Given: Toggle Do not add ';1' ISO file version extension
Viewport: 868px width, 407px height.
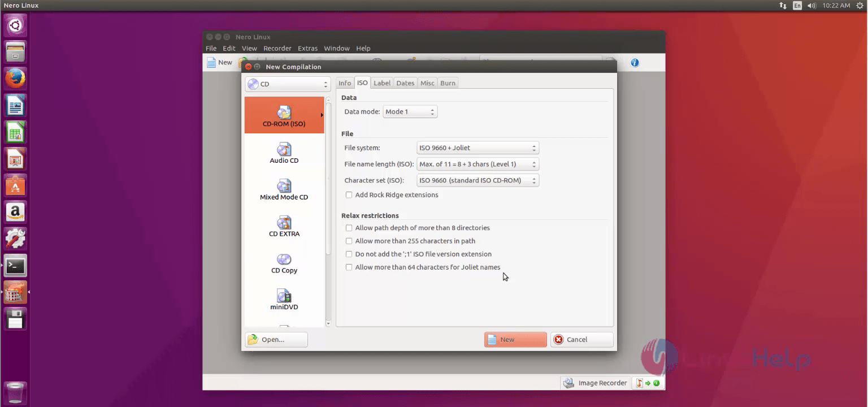Looking at the screenshot, I should click(418, 254).
